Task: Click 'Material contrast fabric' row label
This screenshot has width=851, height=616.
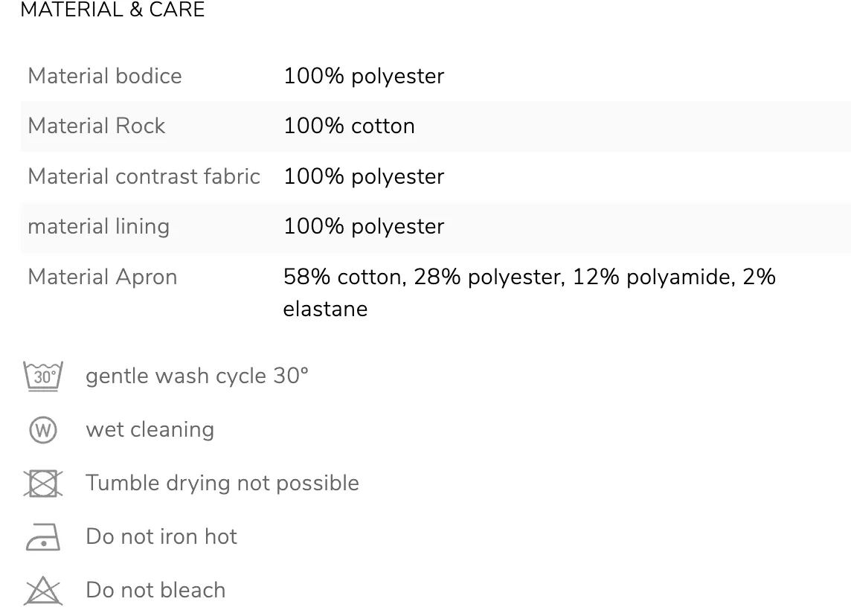Action: [144, 176]
